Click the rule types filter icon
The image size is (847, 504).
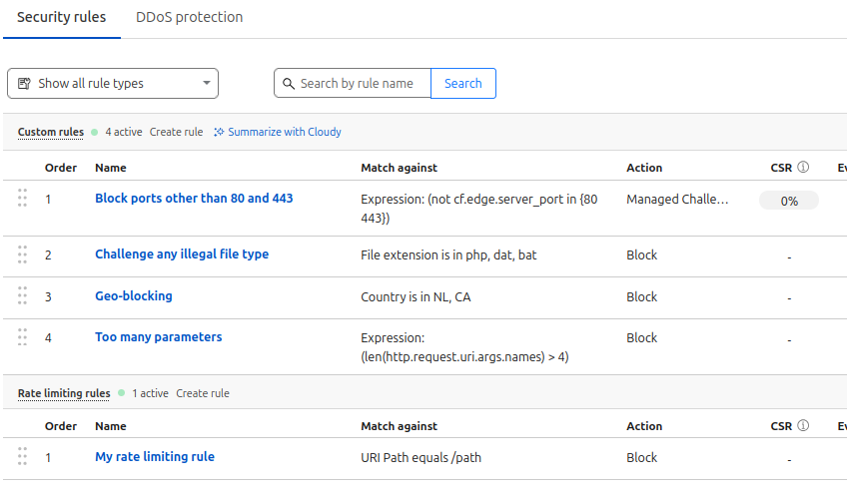click(x=24, y=83)
